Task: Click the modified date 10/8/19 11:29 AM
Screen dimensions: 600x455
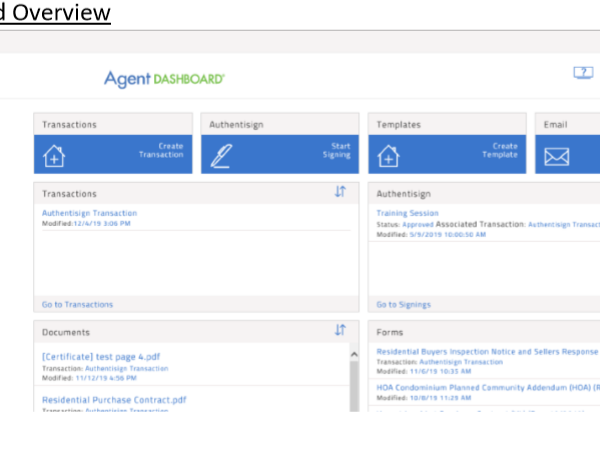Action: tap(440, 398)
